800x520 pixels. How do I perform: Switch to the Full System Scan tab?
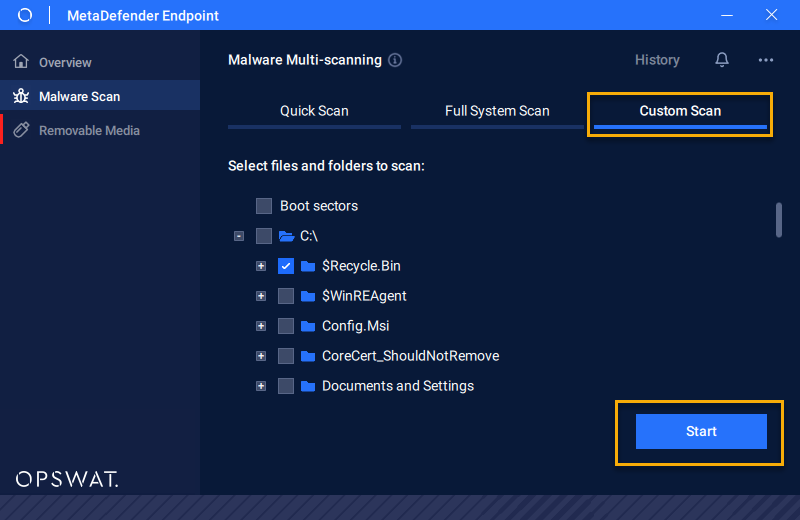pyautogui.click(x=497, y=112)
